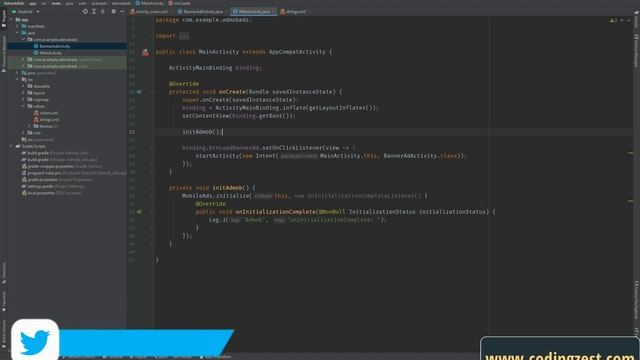Open Device Manager on right stripe
Screen dimensions: 640x360
click(x=636, y=51)
